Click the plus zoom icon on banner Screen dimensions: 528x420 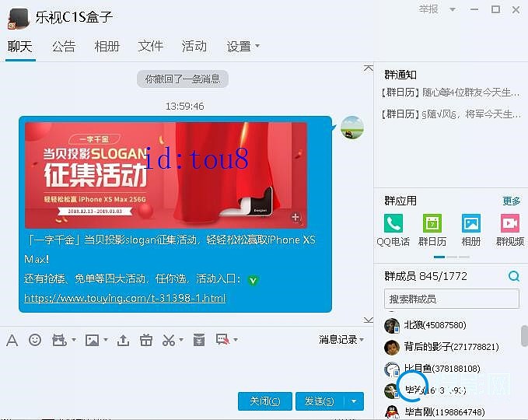(x=295, y=218)
